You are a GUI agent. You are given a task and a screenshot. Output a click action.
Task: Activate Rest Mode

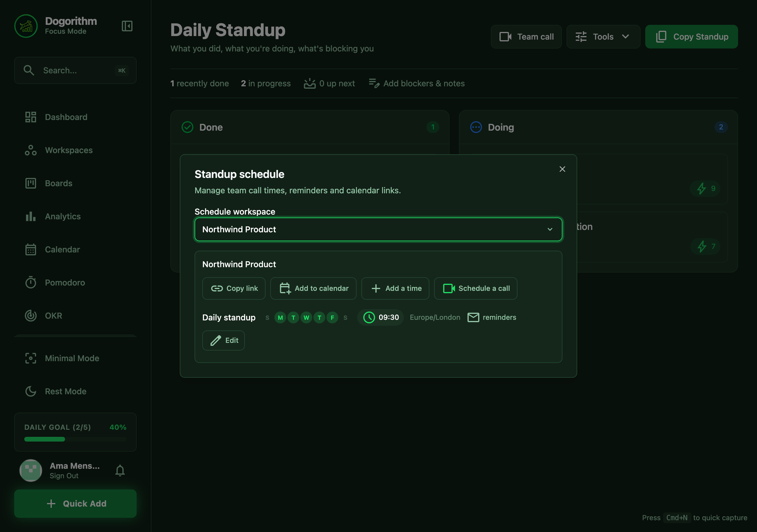(x=75, y=392)
